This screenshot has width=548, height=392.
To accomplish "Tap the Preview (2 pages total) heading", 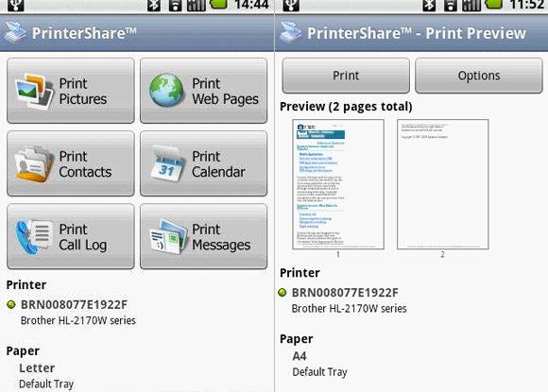I will click(346, 106).
